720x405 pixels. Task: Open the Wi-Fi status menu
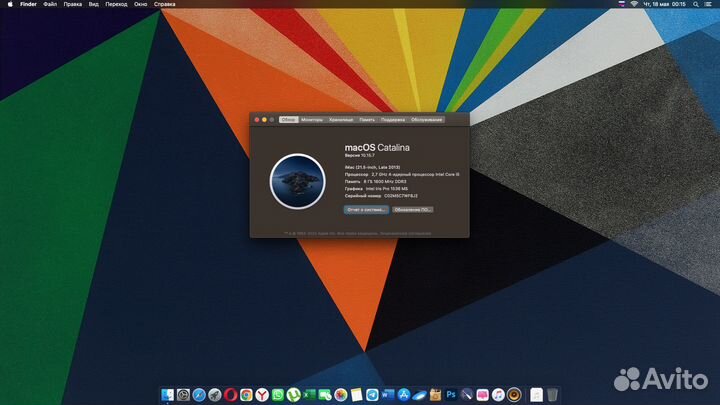click(634, 4)
